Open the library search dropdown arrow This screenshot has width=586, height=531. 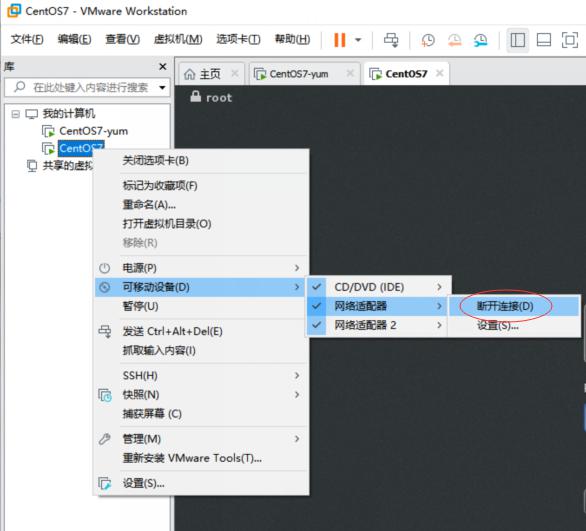pos(162,87)
